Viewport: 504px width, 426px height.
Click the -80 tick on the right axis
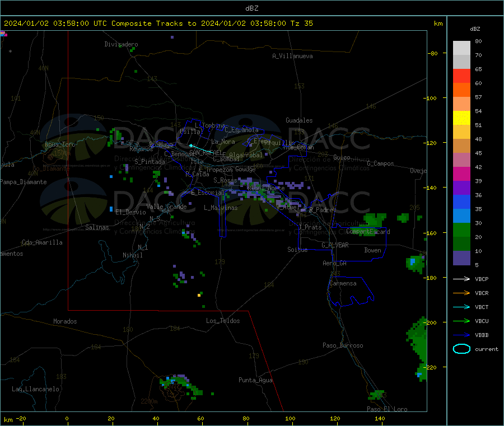[x=432, y=53]
